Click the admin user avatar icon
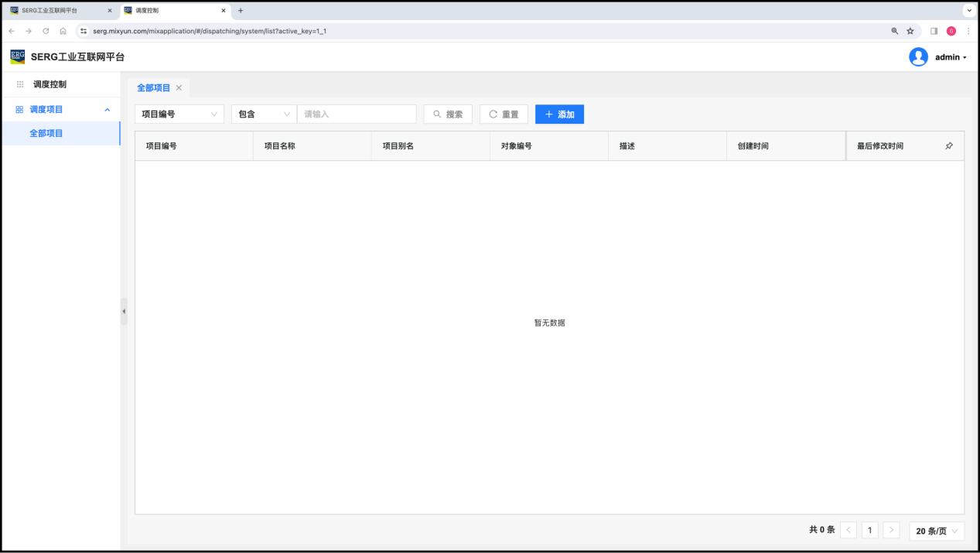The image size is (980, 553). (918, 57)
